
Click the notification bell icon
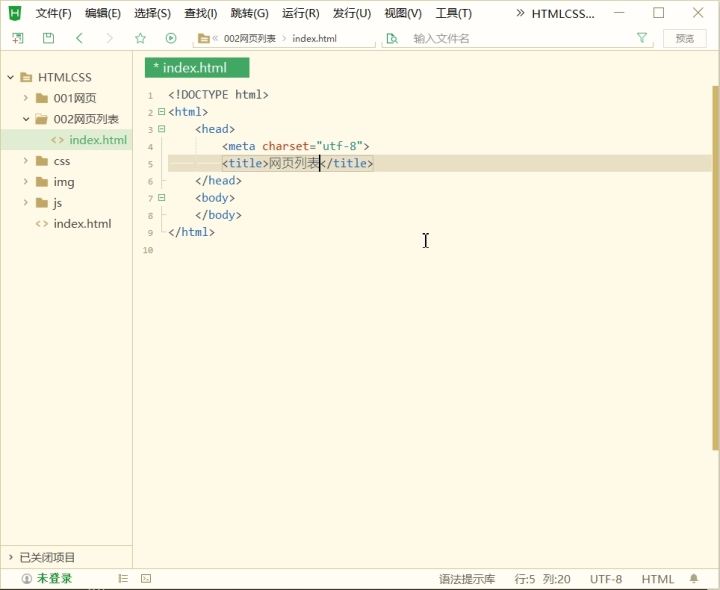coord(694,579)
